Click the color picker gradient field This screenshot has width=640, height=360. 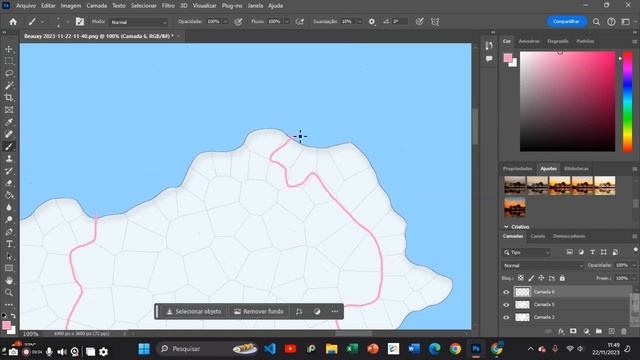(567, 102)
